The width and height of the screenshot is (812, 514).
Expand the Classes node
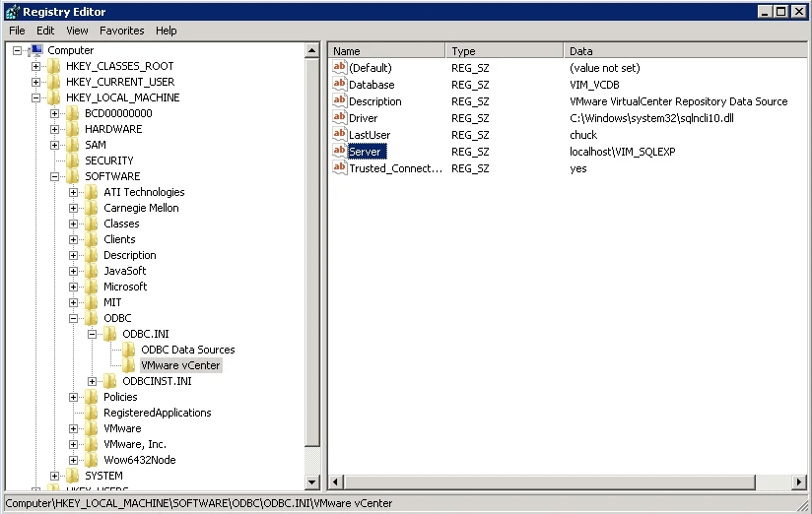74,224
